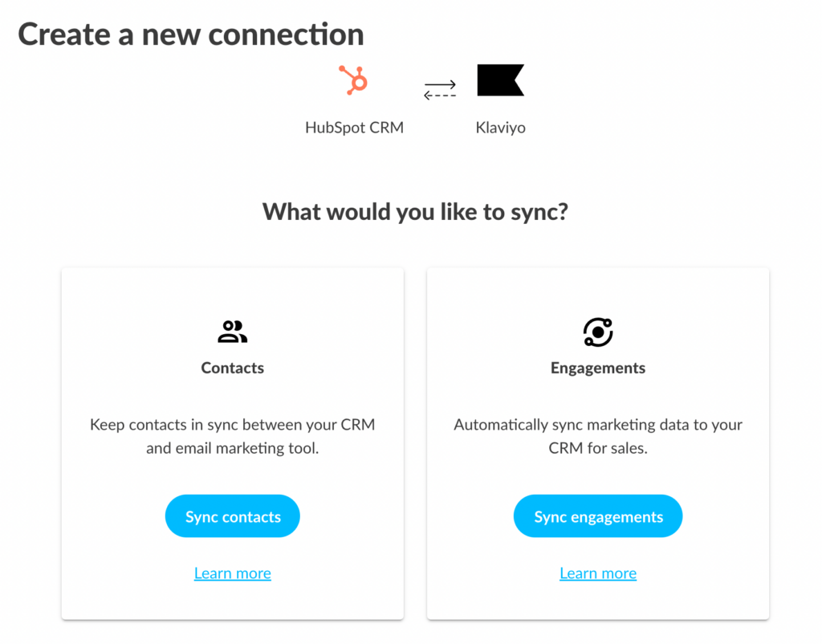Image resolution: width=822 pixels, height=644 pixels.
Task: Open Learn more link under Sync engagements
Action: click(598, 573)
